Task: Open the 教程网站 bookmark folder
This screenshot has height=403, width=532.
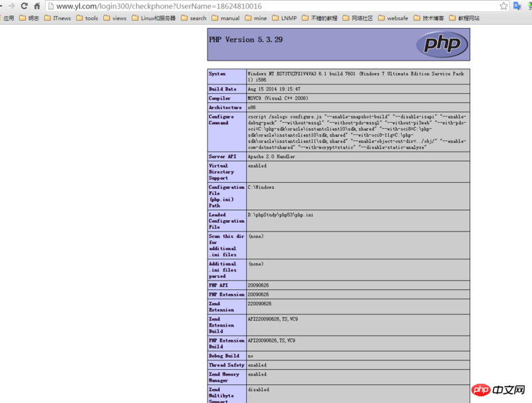Action: [464, 19]
